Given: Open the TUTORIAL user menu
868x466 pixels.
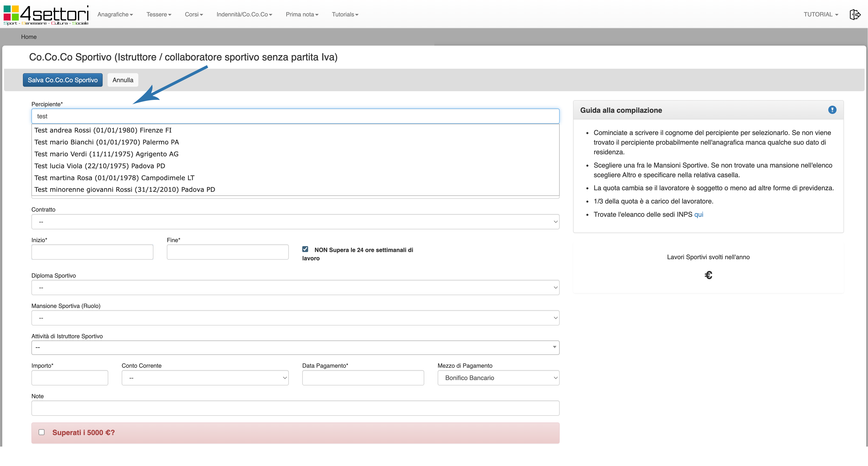Looking at the screenshot, I should coord(820,15).
